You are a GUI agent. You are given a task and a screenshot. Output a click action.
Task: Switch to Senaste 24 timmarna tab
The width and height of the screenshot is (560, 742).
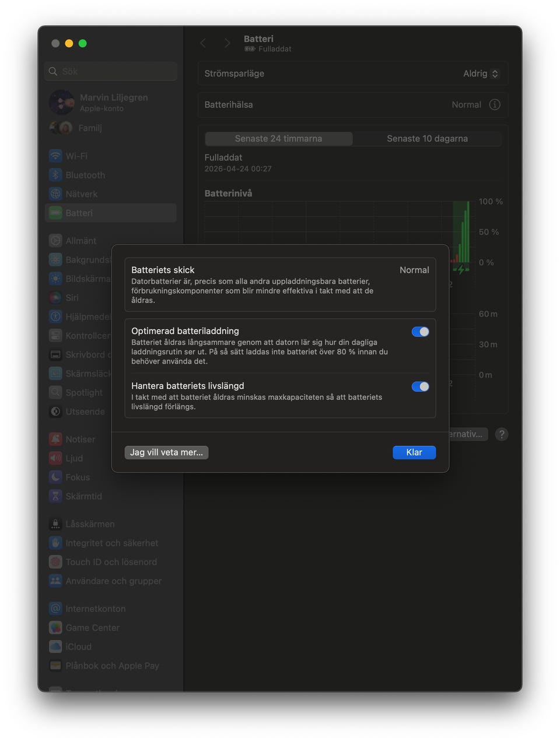278,138
